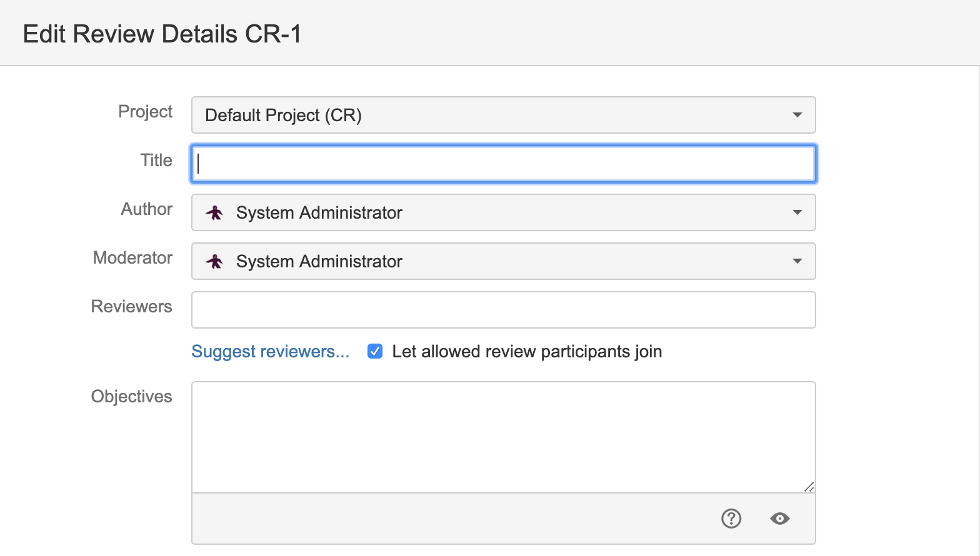Uncheck the allowed review participants join checkbox
The height and width of the screenshot is (556, 980).
point(375,351)
